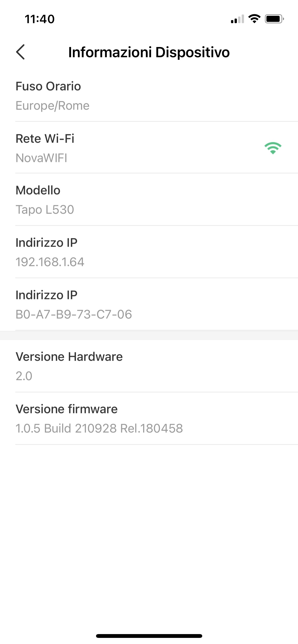Tap the green Wi-Fi signal icon

273,148
